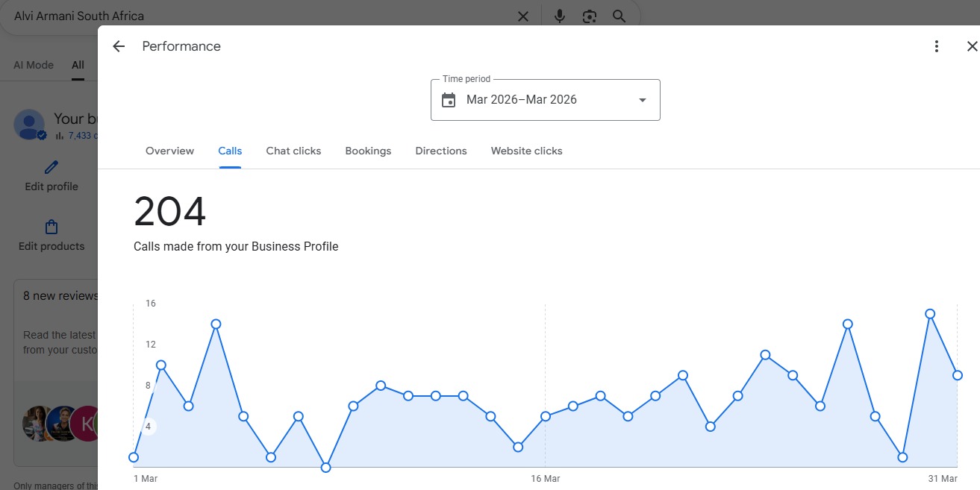Click Calls made from your Business Profile
The width and height of the screenshot is (980, 490).
coord(236,246)
